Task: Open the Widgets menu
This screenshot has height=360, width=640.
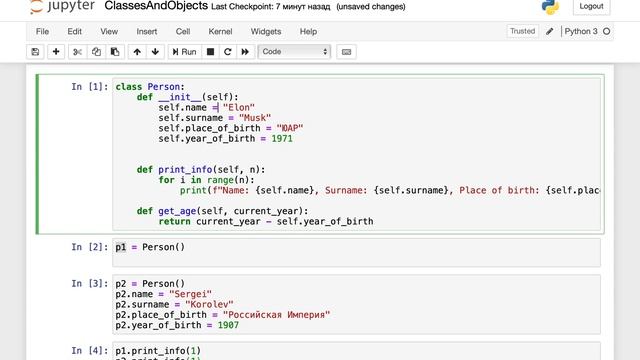Action: tap(266, 31)
